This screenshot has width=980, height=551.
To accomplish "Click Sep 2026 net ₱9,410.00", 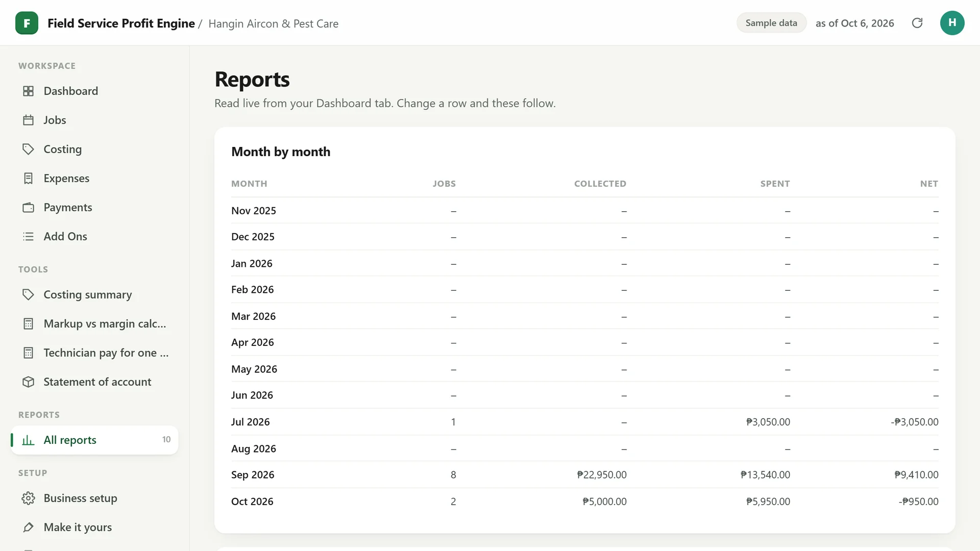I will tap(916, 474).
